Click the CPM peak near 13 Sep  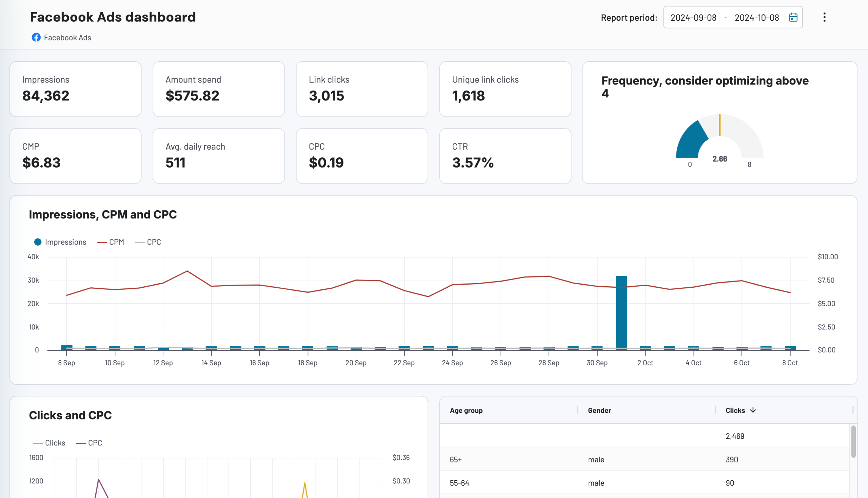187,271
